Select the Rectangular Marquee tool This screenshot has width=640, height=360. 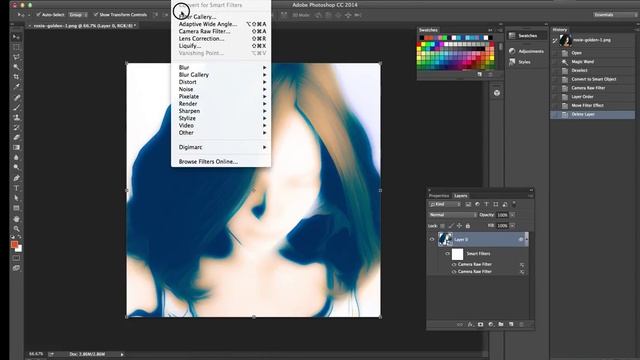(16, 47)
